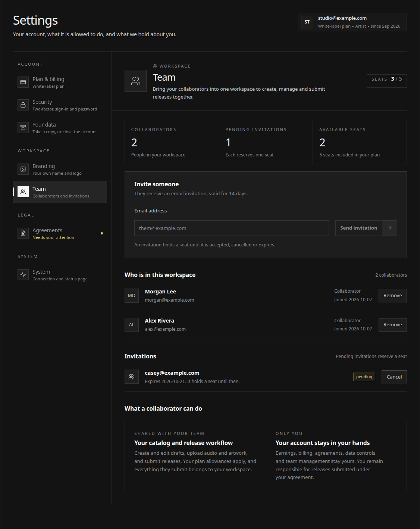Screen dimensions: 420x529
Task: Click 'Your account stays in your hands' heading
Action: click(x=323, y=443)
